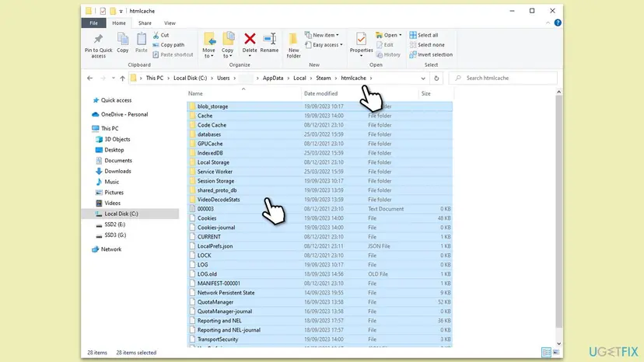
Task: Switch to large icons view
Action: click(x=556, y=352)
